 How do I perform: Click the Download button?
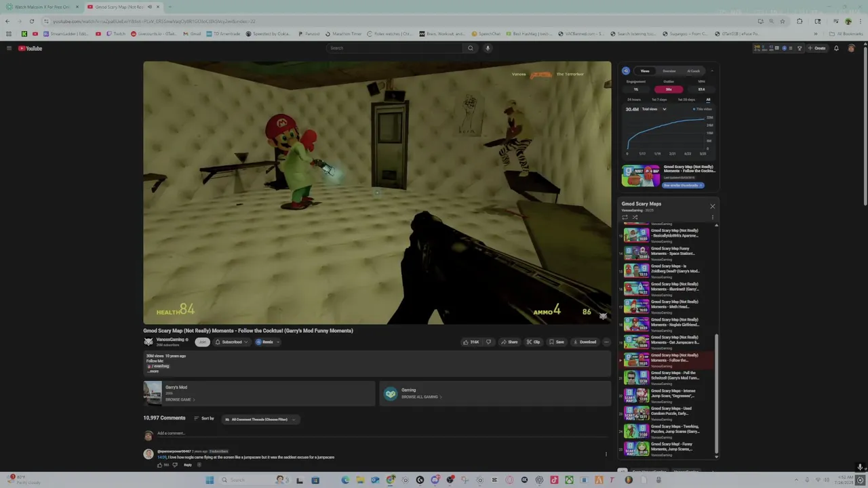point(585,342)
